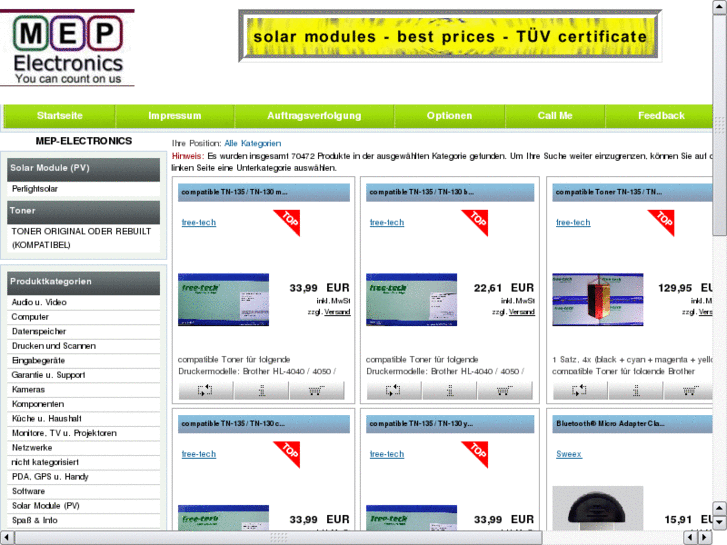Open Garantie u. Support category

83,375
